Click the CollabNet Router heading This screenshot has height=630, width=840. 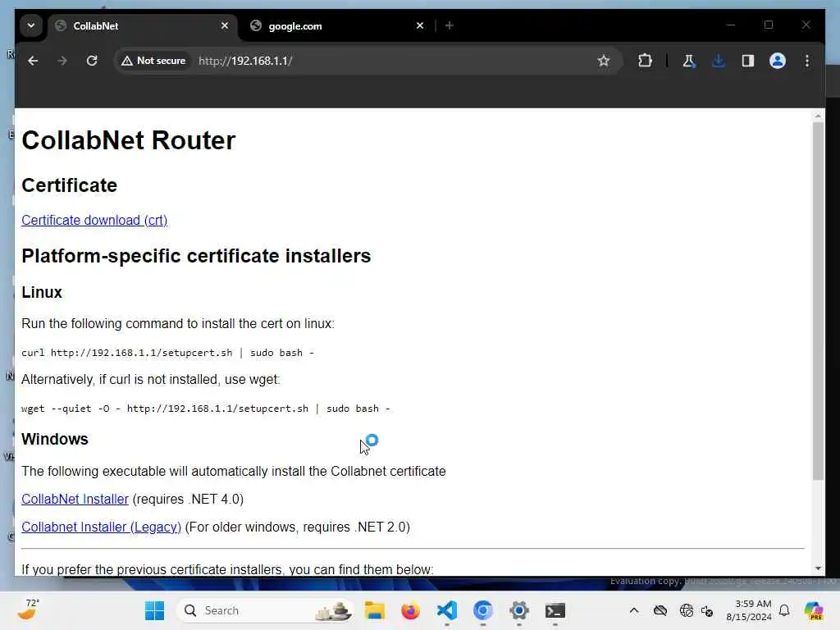[129, 140]
